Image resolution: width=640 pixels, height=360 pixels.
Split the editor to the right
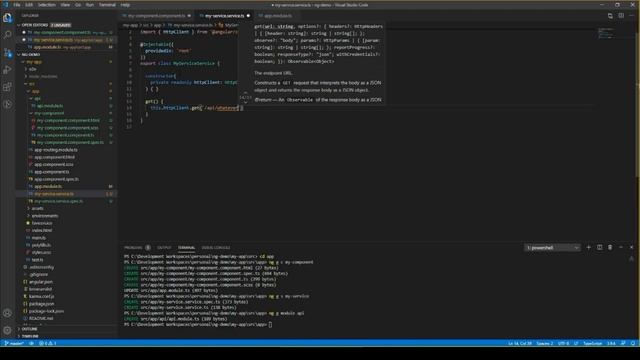point(621,16)
